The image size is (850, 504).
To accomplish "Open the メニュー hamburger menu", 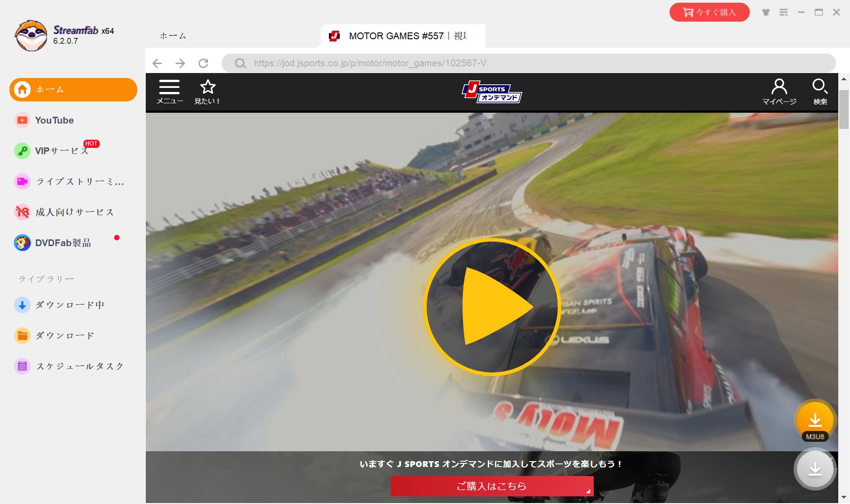I will point(170,92).
